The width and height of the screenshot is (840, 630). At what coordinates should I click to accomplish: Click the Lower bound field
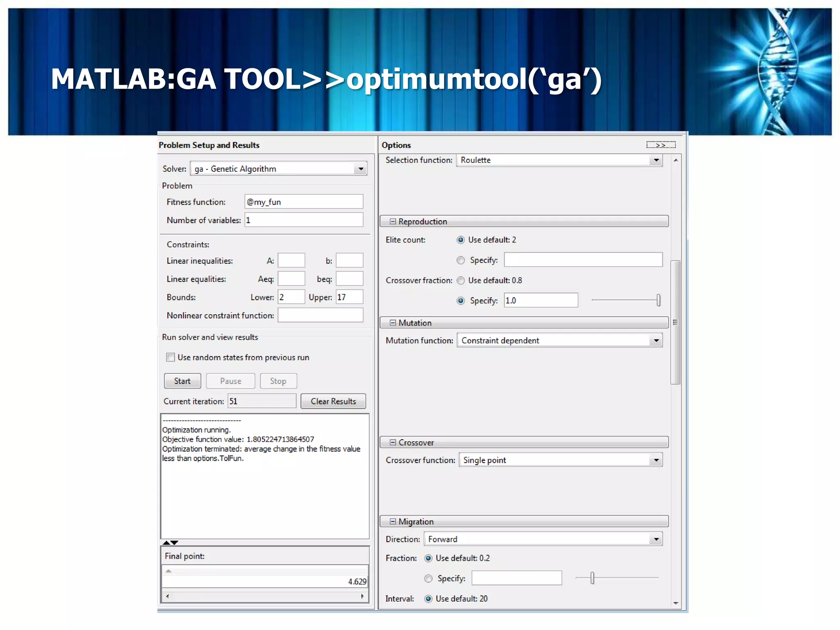291,297
